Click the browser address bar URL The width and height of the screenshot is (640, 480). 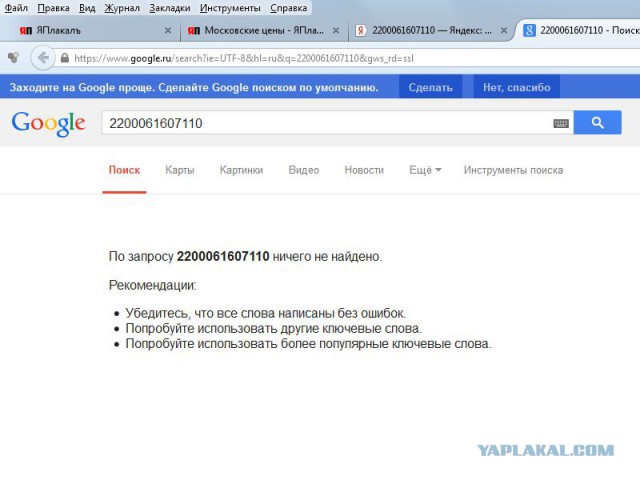pyautogui.click(x=244, y=58)
